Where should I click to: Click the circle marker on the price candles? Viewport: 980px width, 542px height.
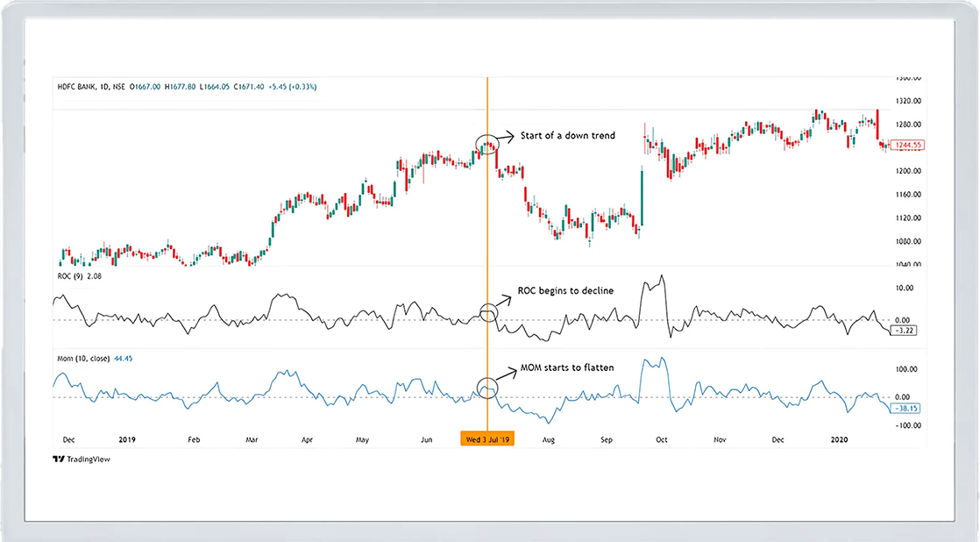pyautogui.click(x=486, y=145)
